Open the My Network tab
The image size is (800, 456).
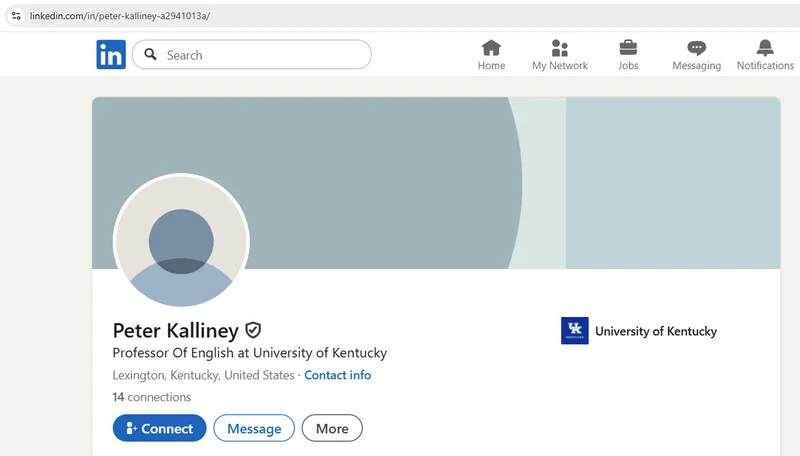560,55
